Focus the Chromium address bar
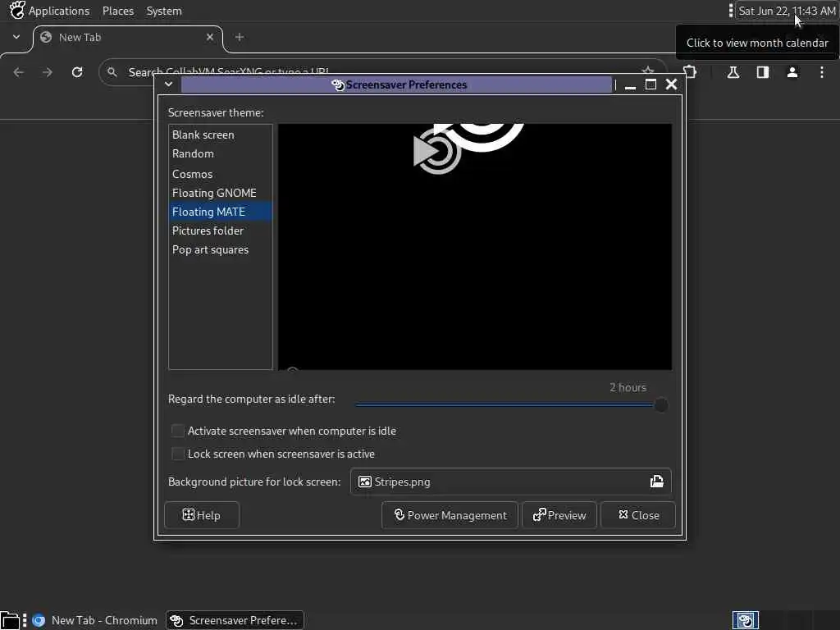 pos(383,72)
